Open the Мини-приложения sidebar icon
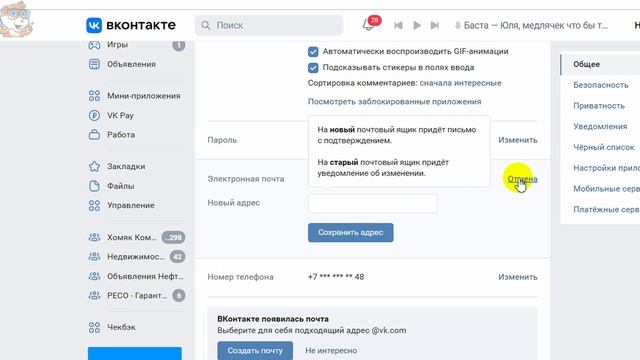The image size is (640, 360). click(94, 96)
